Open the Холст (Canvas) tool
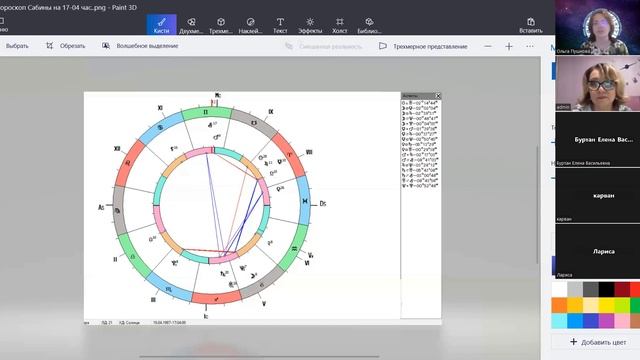Image resolution: width=640 pixels, height=360 pixels. 340,24
